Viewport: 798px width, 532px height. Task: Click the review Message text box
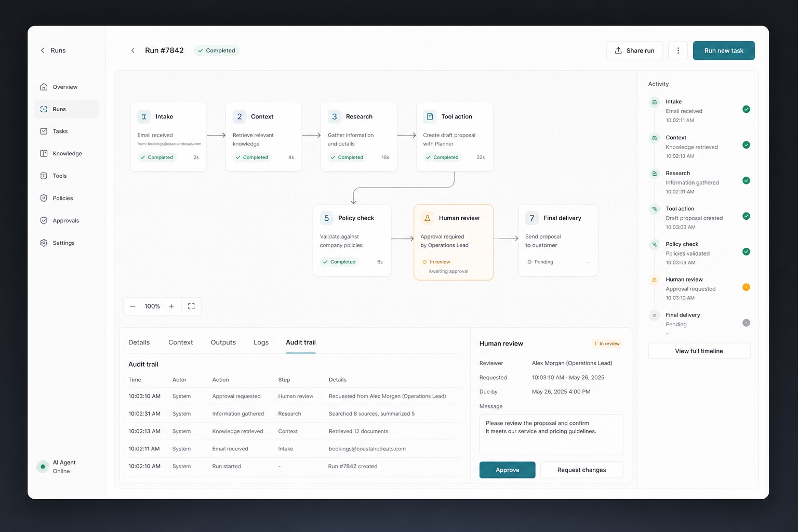click(551, 434)
